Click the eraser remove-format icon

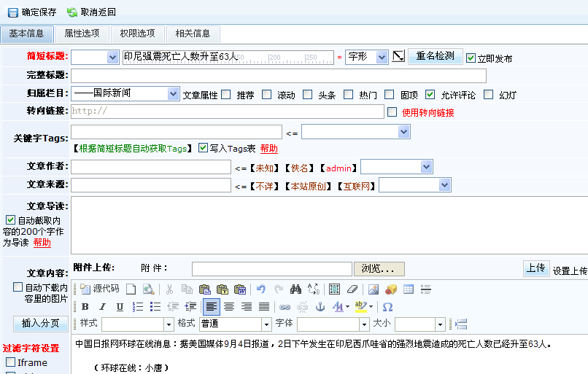click(352, 289)
